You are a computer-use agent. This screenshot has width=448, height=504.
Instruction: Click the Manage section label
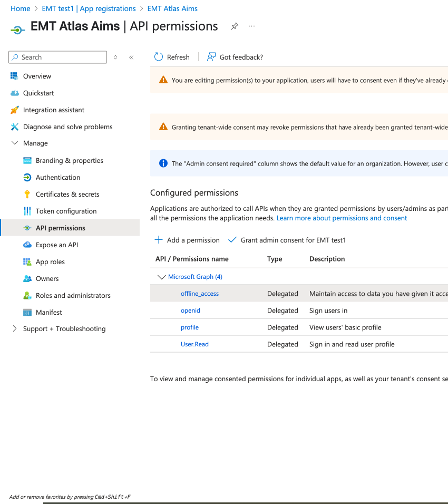click(x=35, y=143)
